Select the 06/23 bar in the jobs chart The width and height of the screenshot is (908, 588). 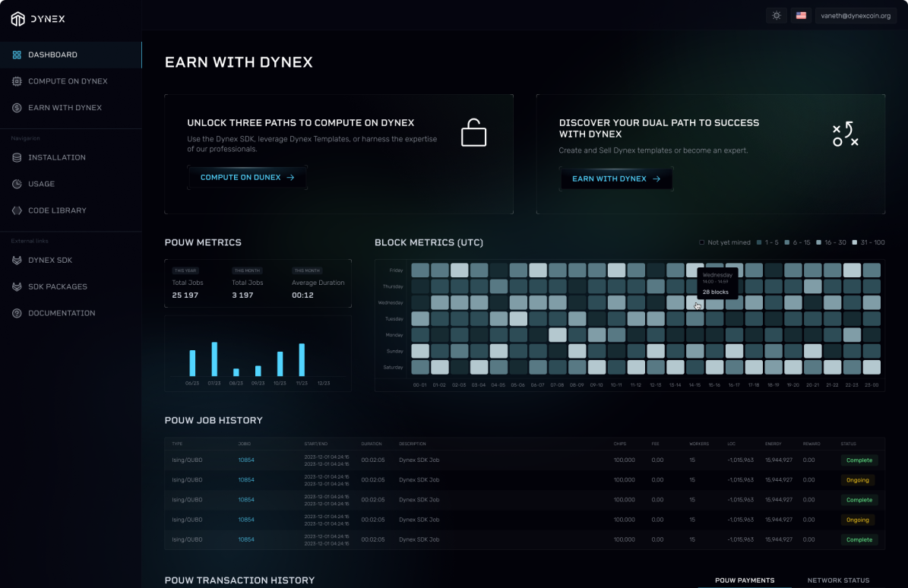(192, 363)
